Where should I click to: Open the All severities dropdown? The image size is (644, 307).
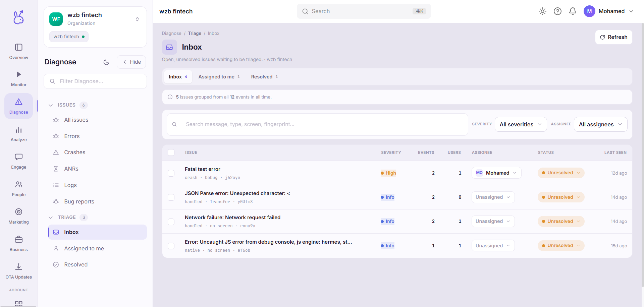coord(521,124)
